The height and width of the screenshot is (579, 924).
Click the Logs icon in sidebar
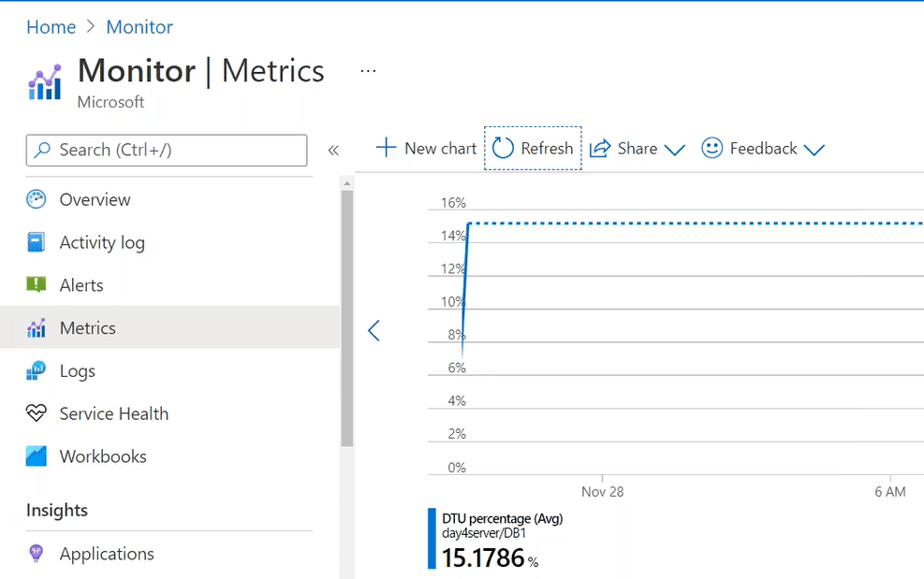tap(37, 371)
